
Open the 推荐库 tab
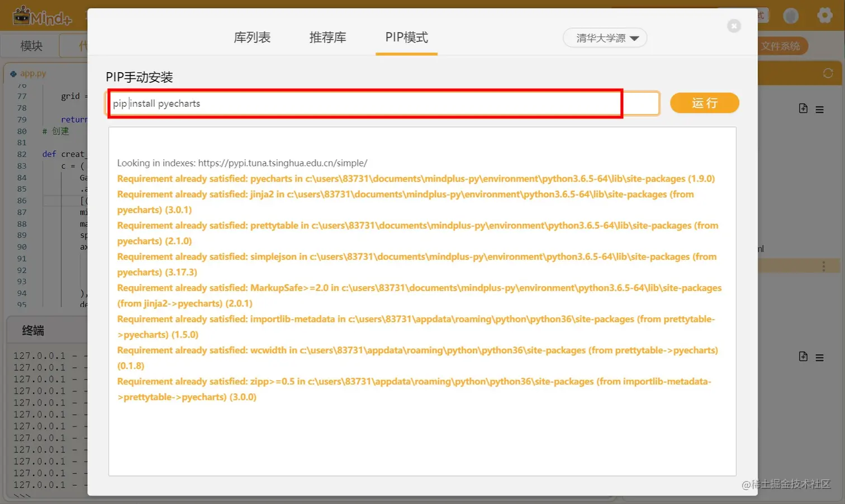click(327, 37)
